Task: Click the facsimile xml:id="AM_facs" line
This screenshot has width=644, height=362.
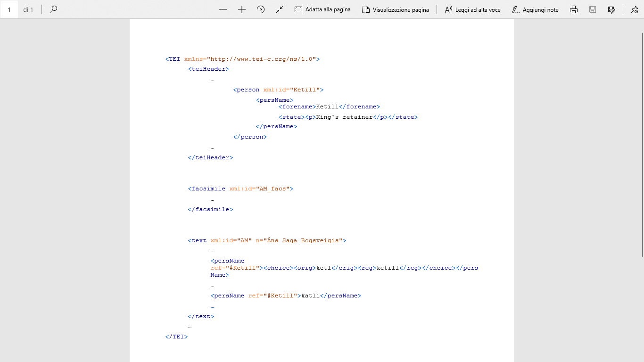Action: click(x=240, y=189)
